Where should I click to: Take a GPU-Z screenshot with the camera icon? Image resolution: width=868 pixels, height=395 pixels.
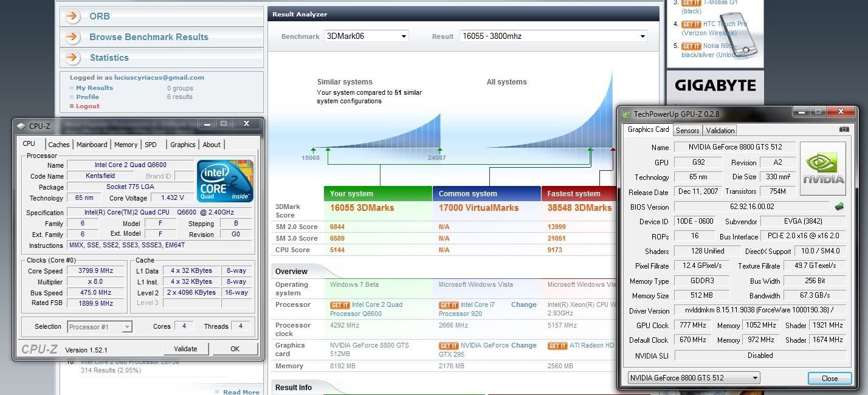[x=844, y=129]
